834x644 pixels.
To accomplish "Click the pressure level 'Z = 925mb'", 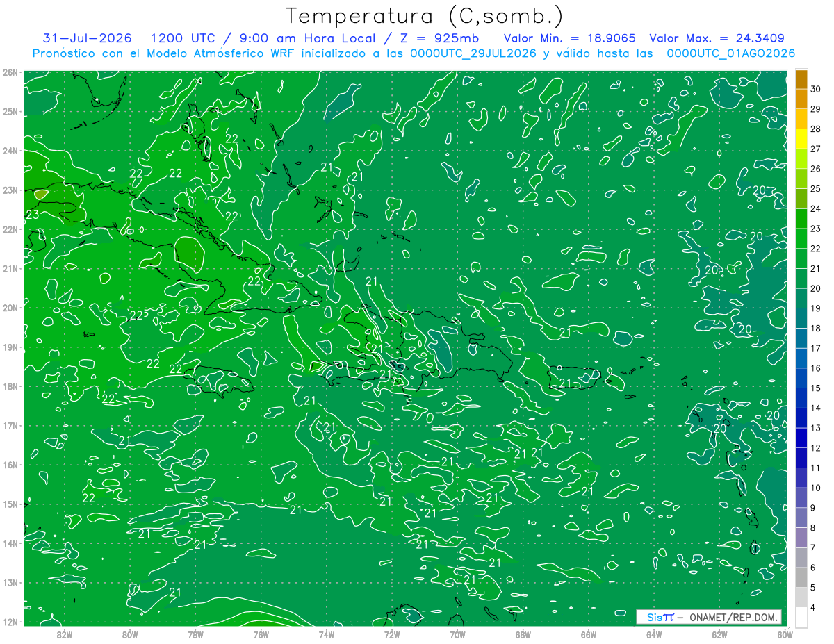I will [x=439, y=38].
